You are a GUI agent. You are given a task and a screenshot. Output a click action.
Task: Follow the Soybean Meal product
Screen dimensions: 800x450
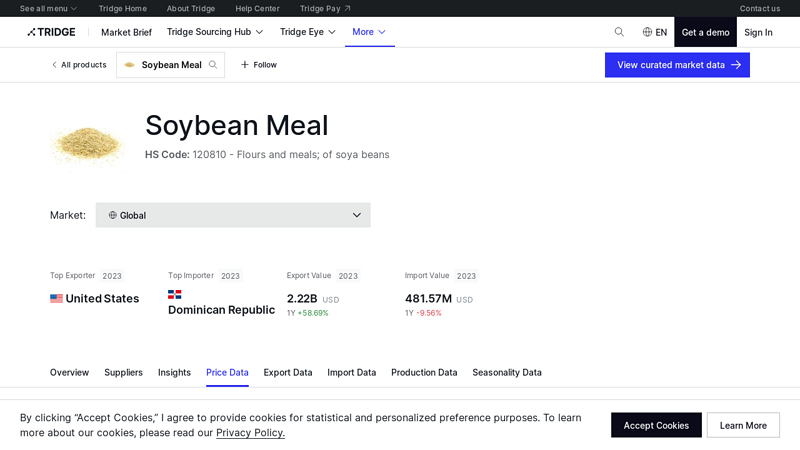[259, 65]
